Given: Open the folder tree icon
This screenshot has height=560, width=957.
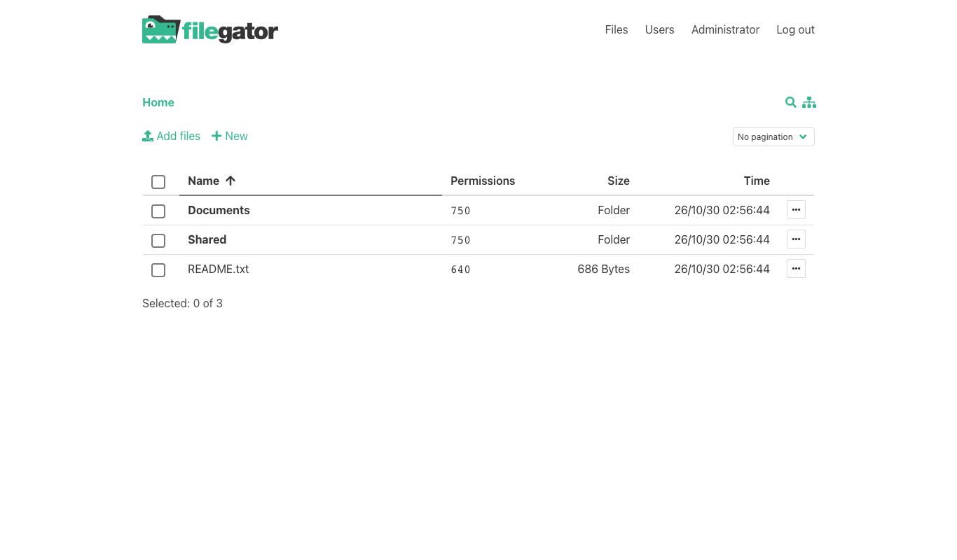Looking at the screenshot, I should tap(809, 102).
